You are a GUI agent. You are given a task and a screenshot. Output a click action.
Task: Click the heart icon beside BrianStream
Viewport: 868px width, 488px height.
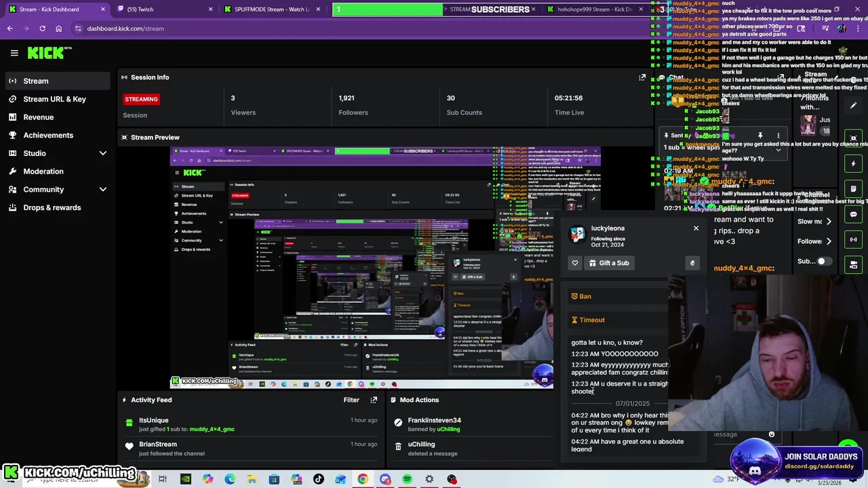pyautogui.click(x=129, y=446)
